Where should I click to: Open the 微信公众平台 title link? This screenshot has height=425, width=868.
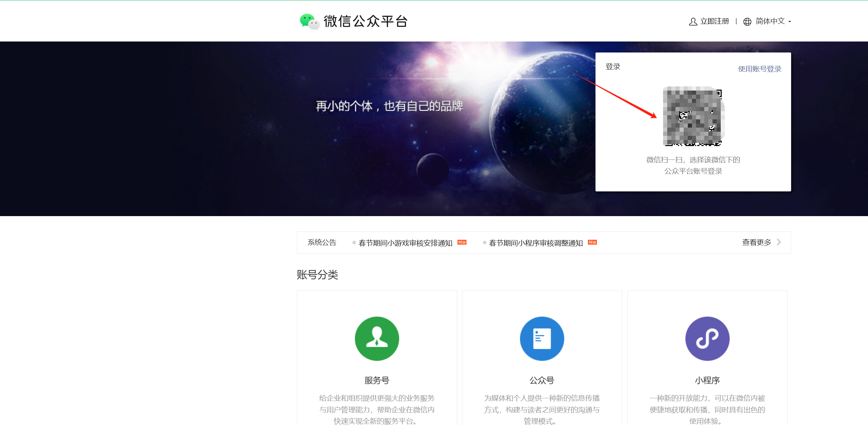366,21
